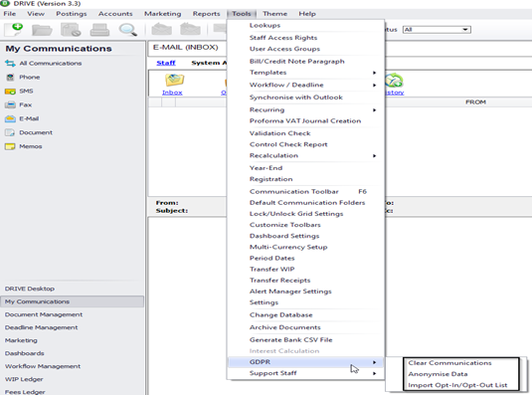Close the Tools menu in the menu bar

(242, 14)
